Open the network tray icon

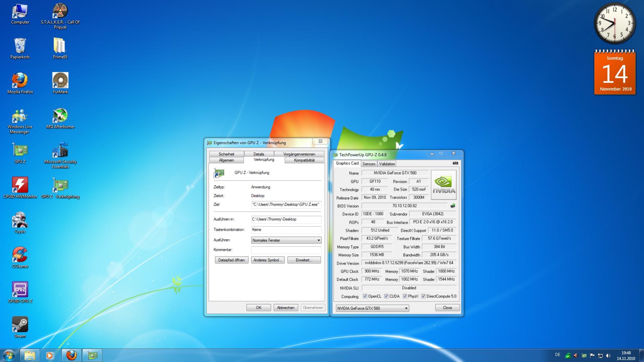tap(600, 356)
